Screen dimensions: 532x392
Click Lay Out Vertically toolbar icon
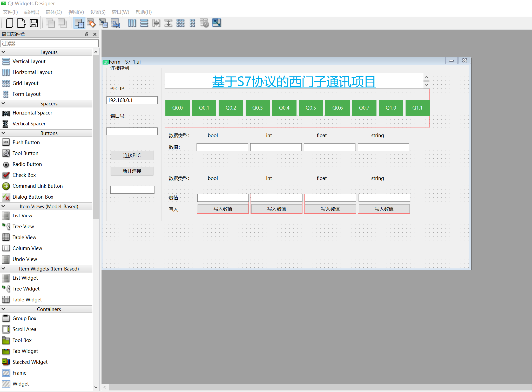(144, 23)
